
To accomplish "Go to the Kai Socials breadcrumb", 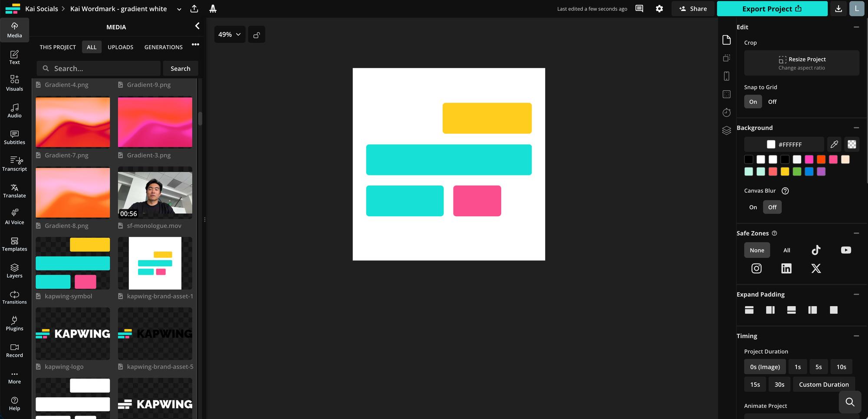I will (x=42, y=9).
